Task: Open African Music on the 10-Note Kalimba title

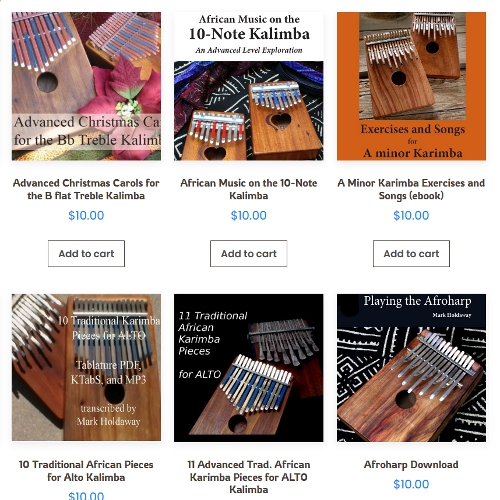Action: pyautogui.click(x=249, y=189)
